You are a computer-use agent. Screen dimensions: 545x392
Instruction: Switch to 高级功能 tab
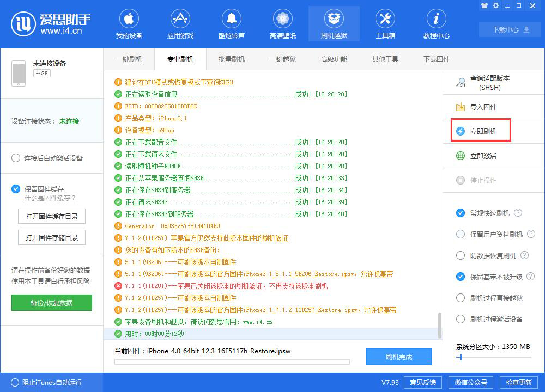pos(334,59)
